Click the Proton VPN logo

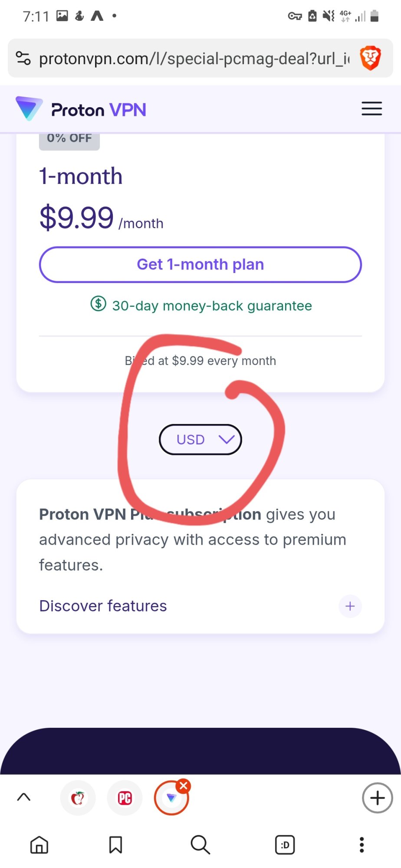(81, 109)
